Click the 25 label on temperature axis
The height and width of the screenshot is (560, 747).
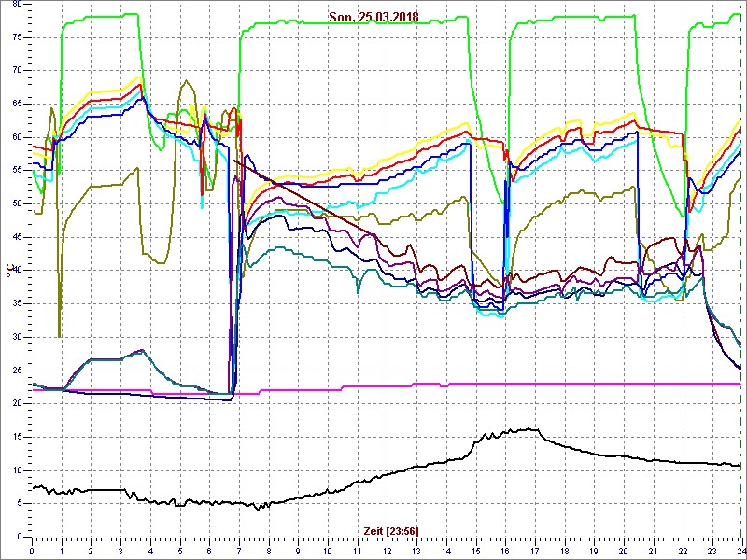pos(16,371)
